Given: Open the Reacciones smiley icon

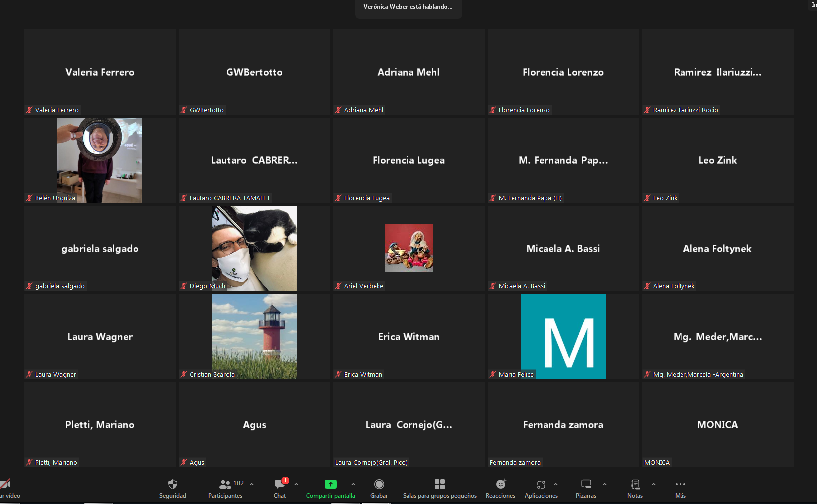Looking at the screenshot, I should (x=501, y=484).
